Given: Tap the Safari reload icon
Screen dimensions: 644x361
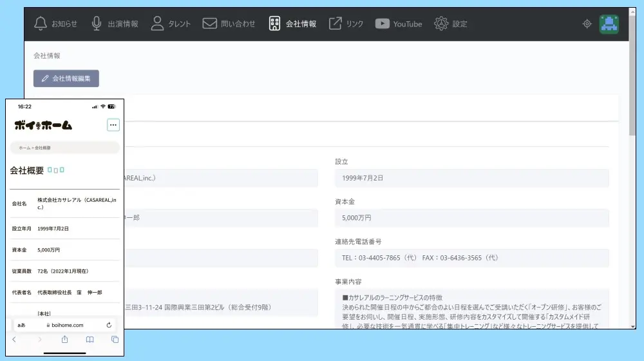Looking at the screenshot, I should coord(109,325).
